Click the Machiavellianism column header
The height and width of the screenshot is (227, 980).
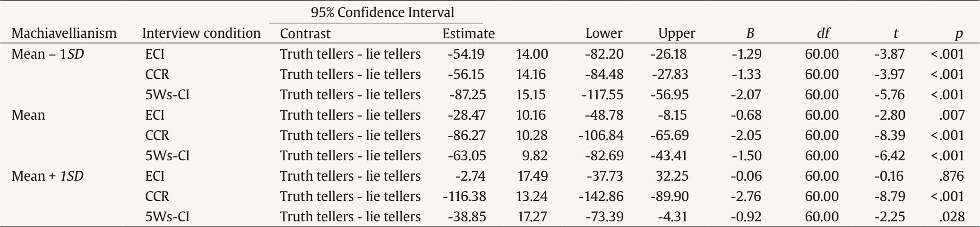(x=64, y=34)
